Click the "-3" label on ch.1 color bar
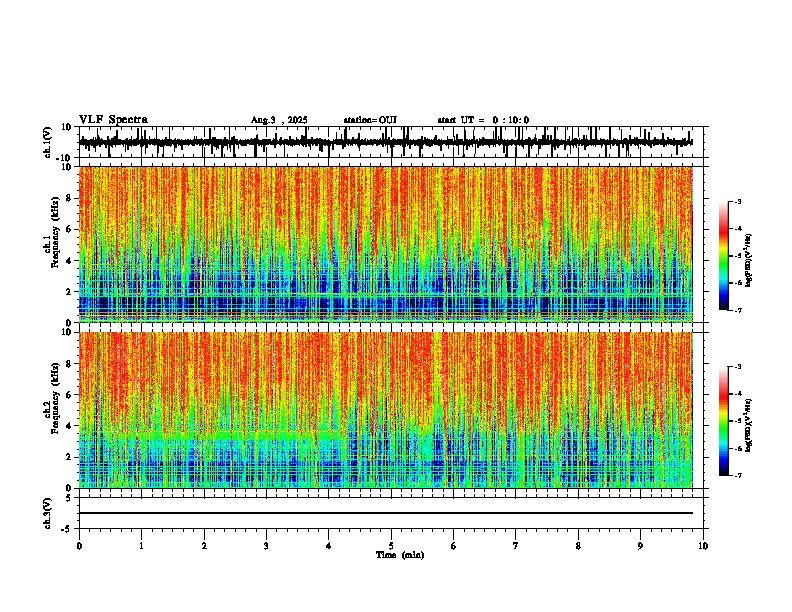Viewport: 792px width, 612px height. pos(737,201)
